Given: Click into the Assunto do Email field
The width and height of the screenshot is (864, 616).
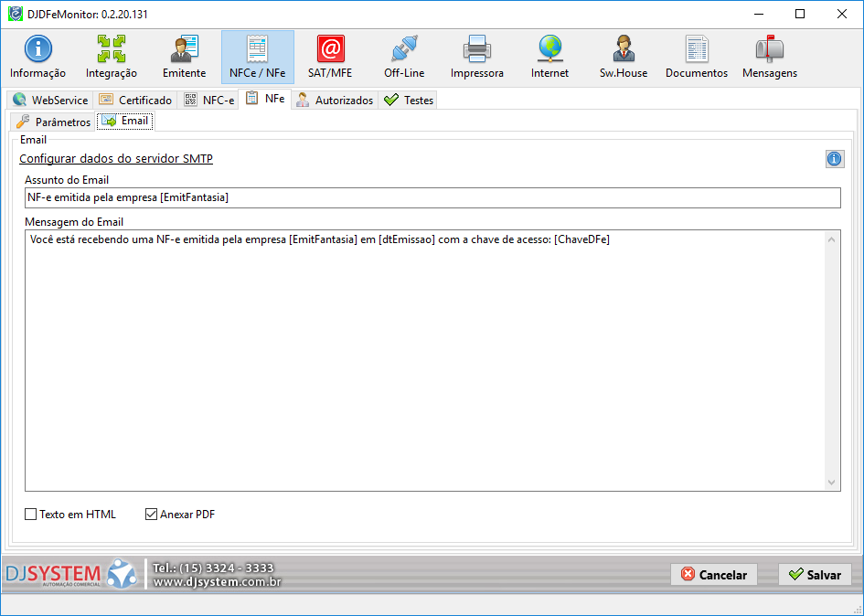Looking at the screenshot, I should click(432, 197).
